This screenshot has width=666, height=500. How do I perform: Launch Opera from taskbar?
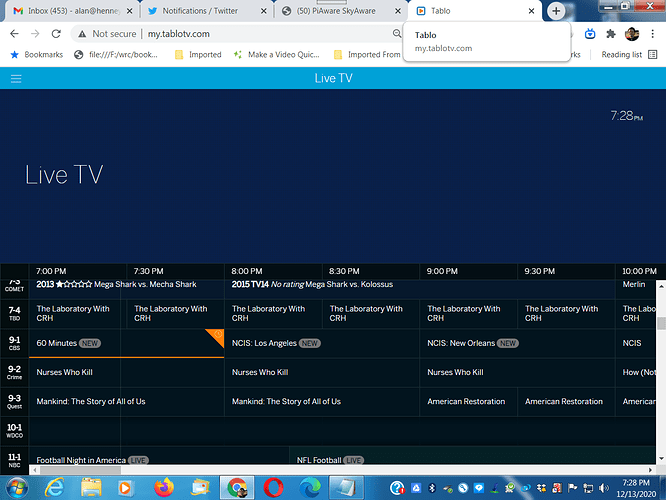pyautogui.click(x=273, y=488)
